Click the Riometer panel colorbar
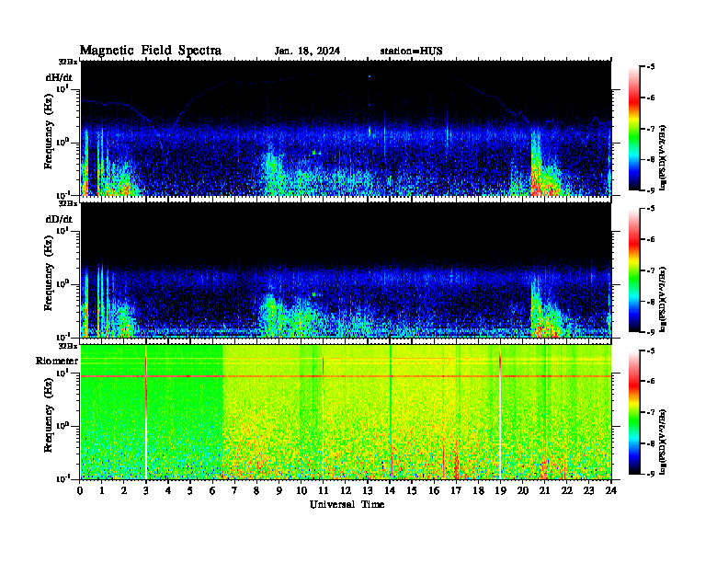 point(633,412)
